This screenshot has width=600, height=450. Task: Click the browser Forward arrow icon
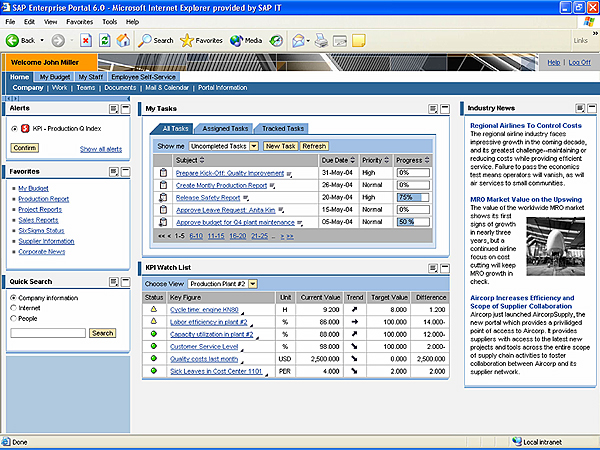point(58,40)
